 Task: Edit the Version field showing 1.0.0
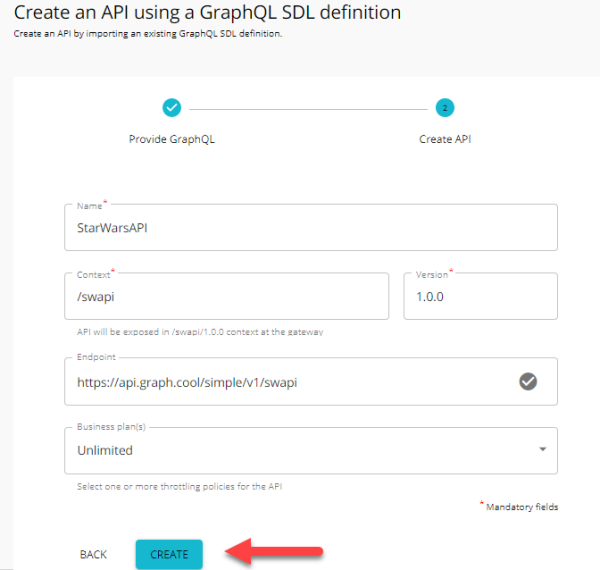click(480, 297)
